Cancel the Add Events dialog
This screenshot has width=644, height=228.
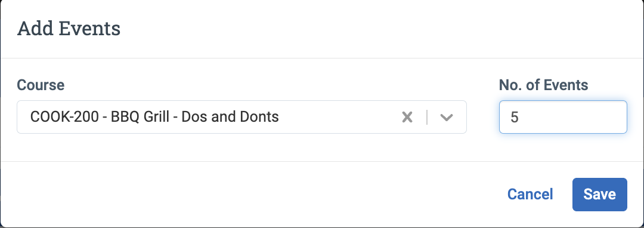coord(530,195)
